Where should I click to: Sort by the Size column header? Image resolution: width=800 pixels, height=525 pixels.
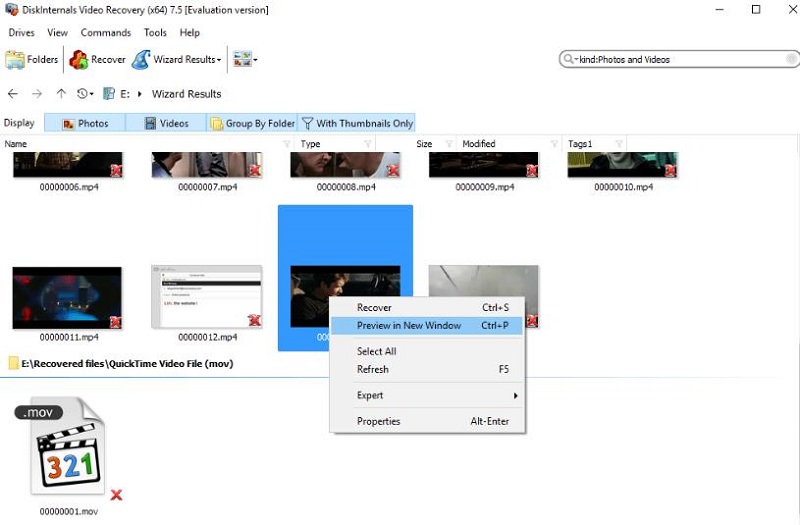pos(424,144)
